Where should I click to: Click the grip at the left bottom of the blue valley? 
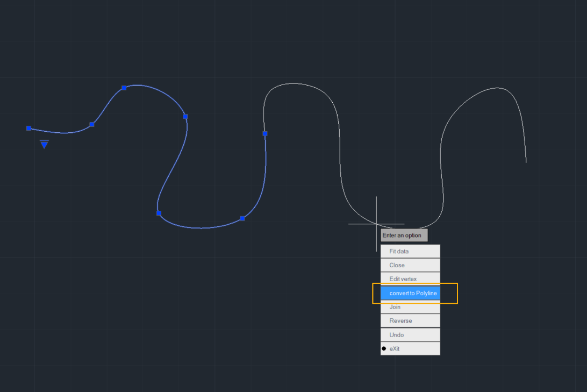(x=159, y=213)
